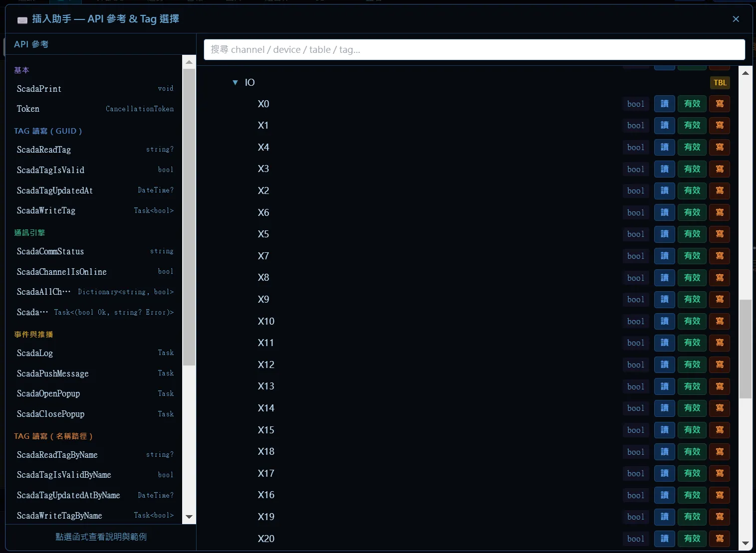The width and height of the screenshot is (756, 553).
Task: Select the ScadaChannelIsOnline function
Action: click(x=95, y=272)
